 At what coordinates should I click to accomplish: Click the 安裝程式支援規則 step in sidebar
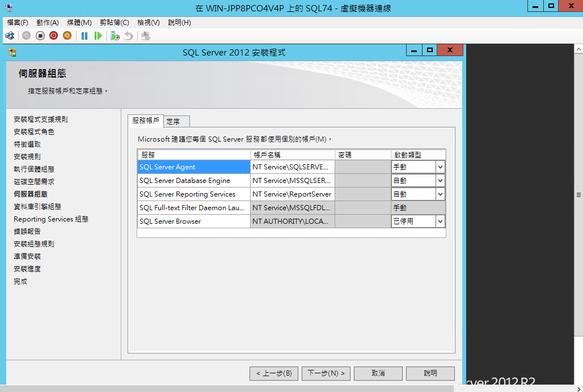pyautogui.click(x=41, y=120)
